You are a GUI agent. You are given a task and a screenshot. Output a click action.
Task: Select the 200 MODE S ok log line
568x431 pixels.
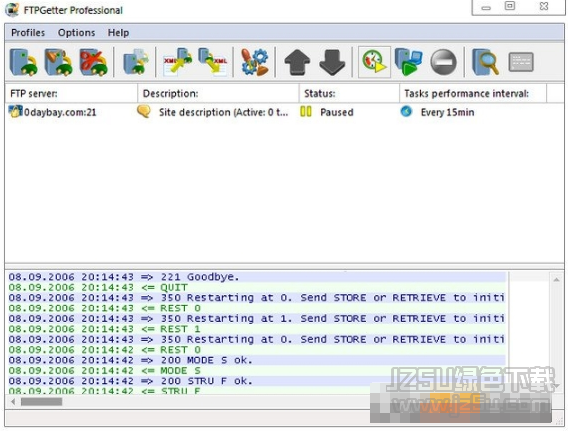click(256, 360)
